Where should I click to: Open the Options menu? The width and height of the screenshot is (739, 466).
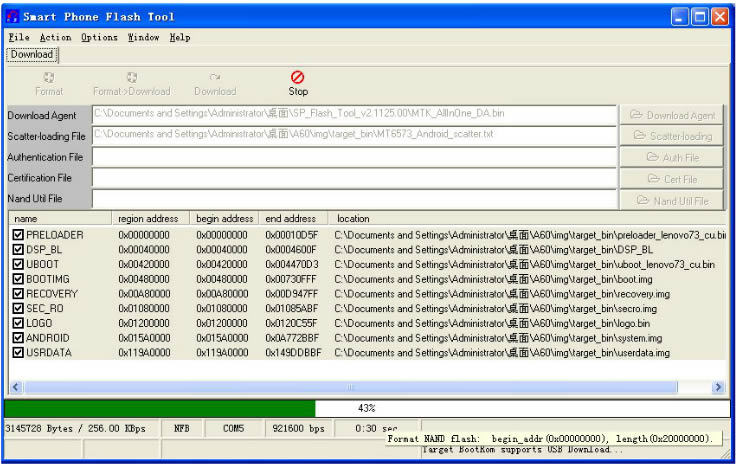point(99,37)
